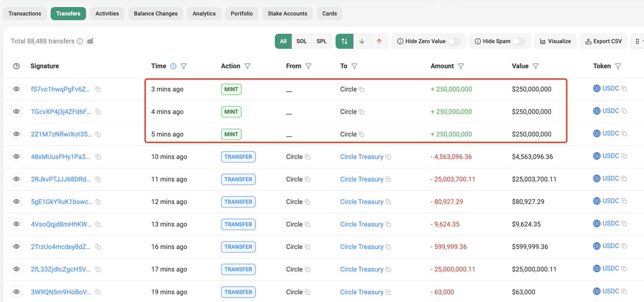Open the Stake Accounts tab
Screen dimensions: 644x302
(287, 13)
